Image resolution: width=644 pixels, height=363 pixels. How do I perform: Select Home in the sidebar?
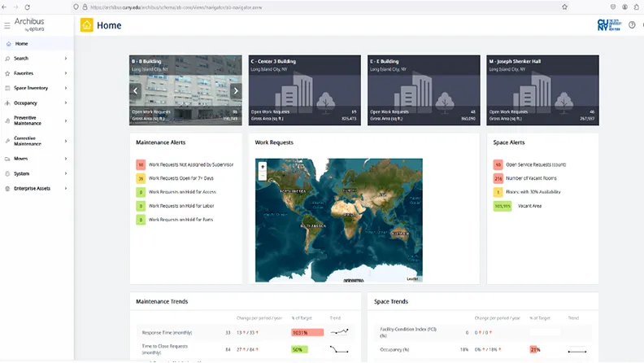point(37,44)
